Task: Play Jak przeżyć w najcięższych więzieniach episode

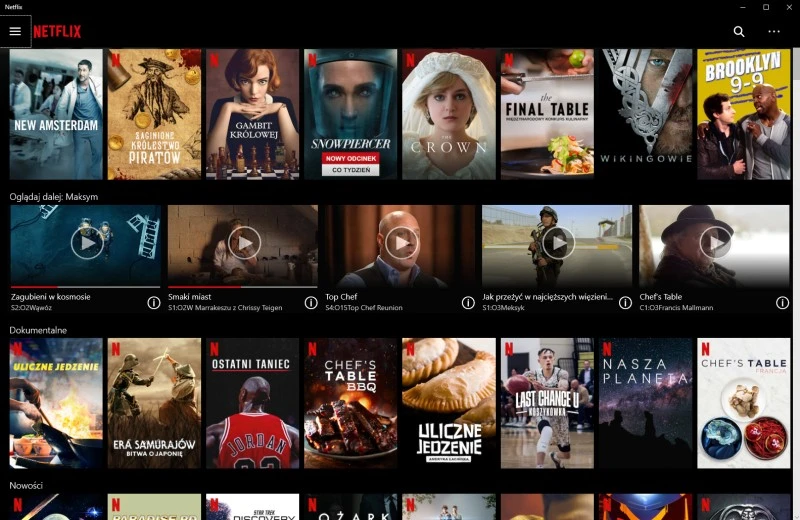Action: click(558, 243)
